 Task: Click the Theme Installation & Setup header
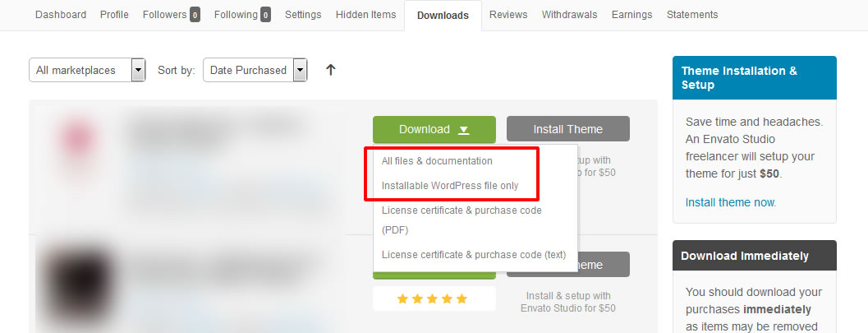[x=755, y=77]
